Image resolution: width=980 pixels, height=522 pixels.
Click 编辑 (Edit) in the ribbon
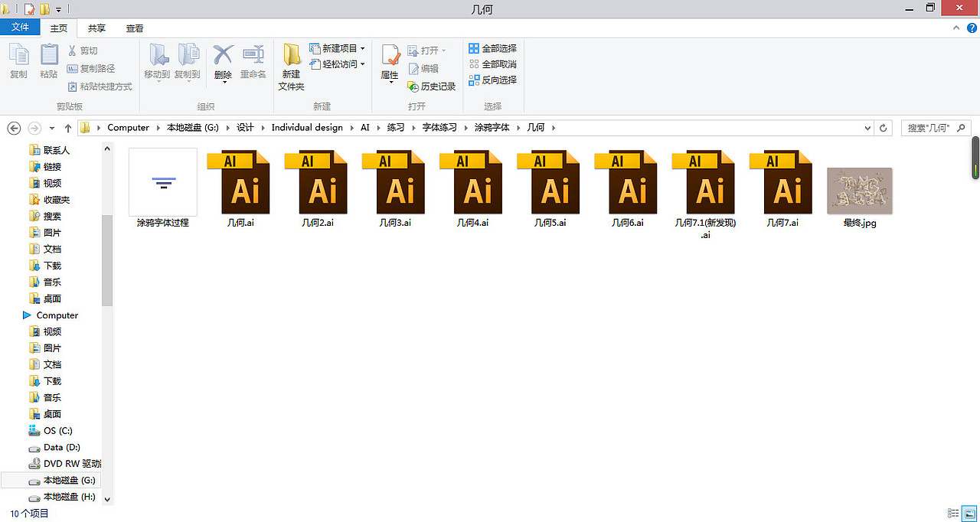pos(423,68)
